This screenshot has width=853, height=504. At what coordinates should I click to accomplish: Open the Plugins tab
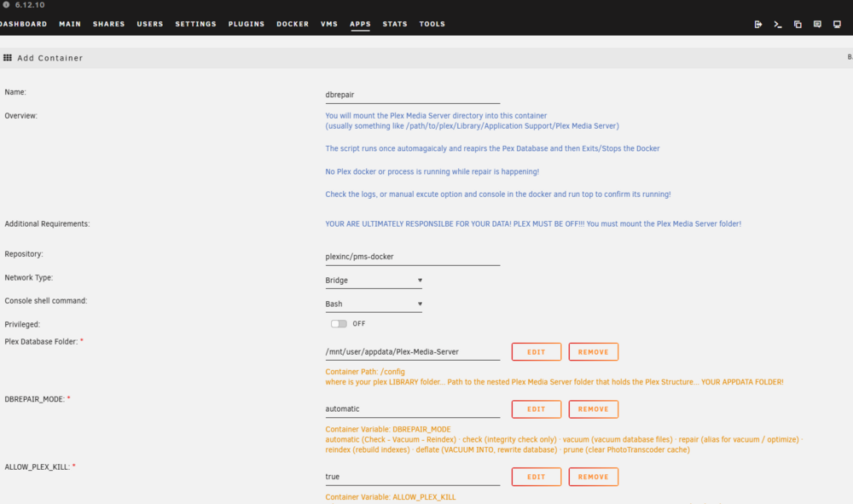click(x=247, y=24)
